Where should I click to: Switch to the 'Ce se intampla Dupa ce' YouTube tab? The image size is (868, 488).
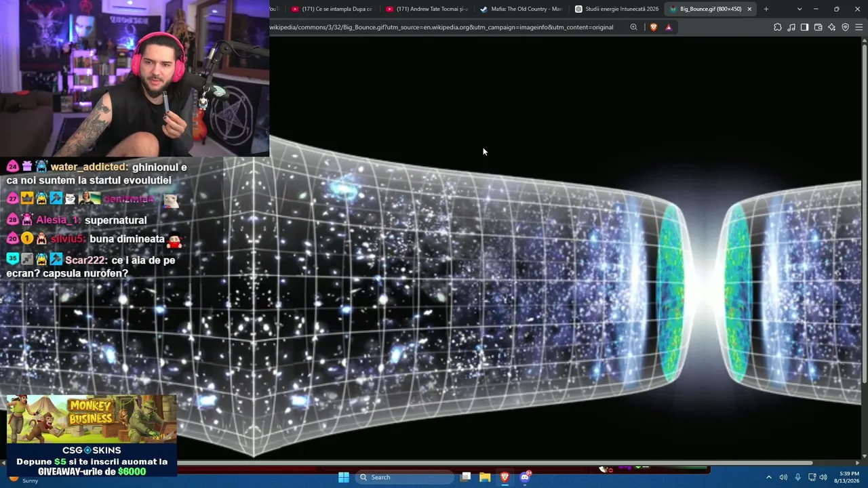coord(333,9)
